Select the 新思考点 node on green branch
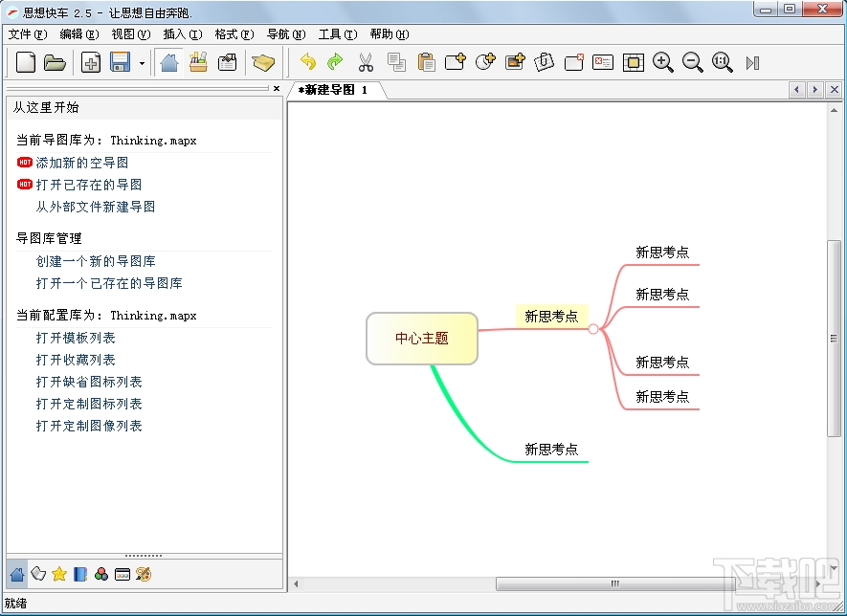 point(551,450)
